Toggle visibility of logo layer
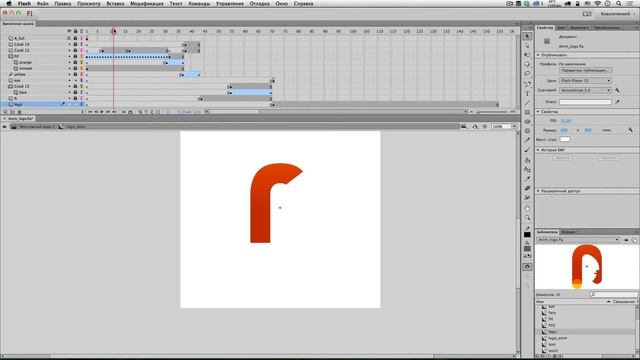Viewport: 640px width, 360px height. pos(69,104)
